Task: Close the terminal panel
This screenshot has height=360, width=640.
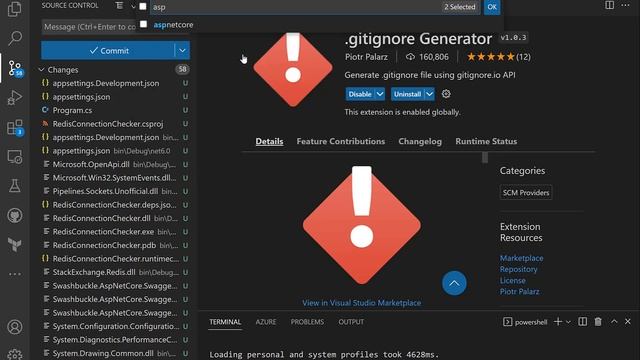Action: click(628, 322)
